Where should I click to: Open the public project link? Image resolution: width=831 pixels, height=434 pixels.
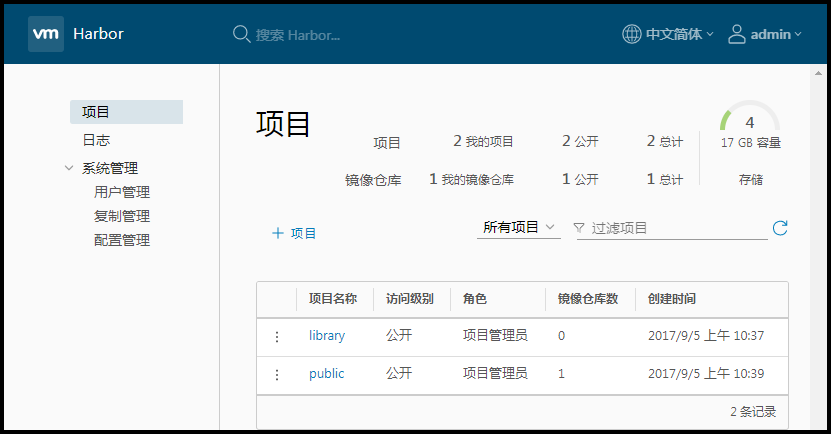(x=326, y=374)
